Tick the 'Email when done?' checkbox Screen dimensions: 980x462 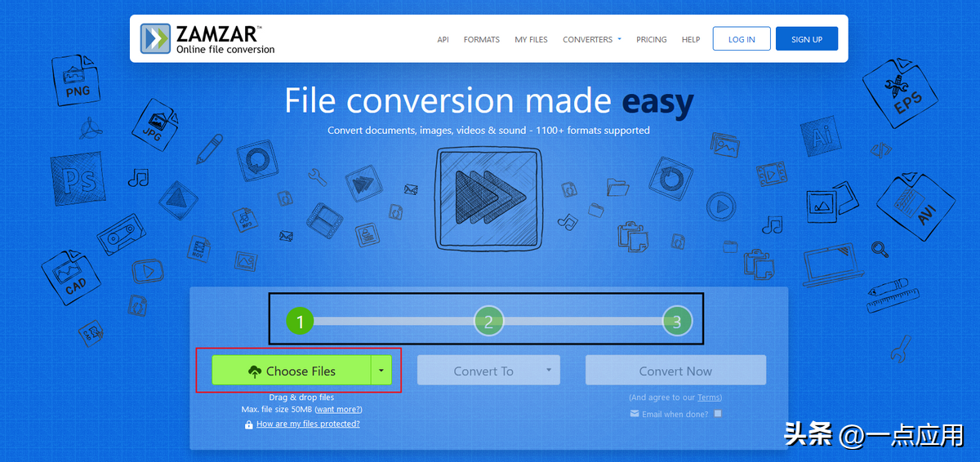[x=718, y=414]
